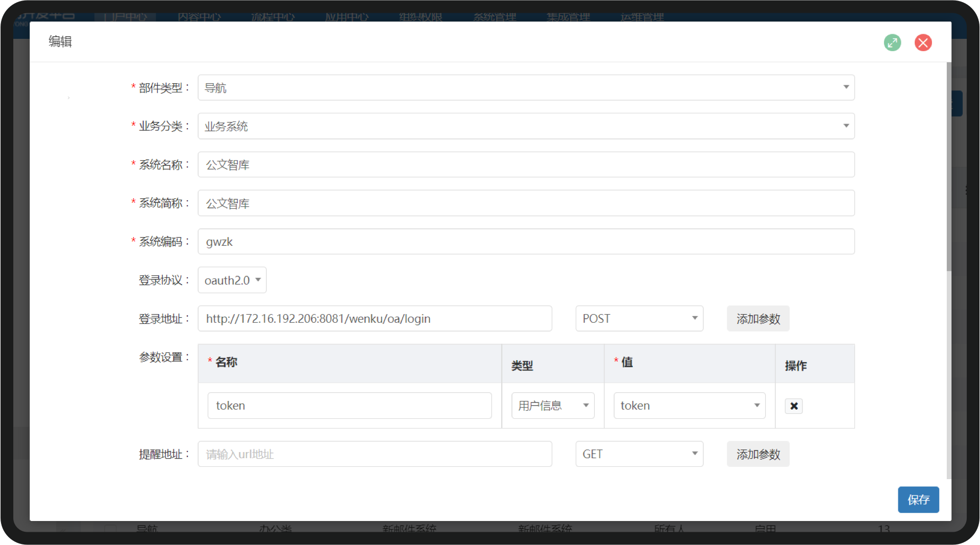The width and height of the screenshot is (980, 545).
Task: Open 应用中心 in background menu
Action: (347, 17)
